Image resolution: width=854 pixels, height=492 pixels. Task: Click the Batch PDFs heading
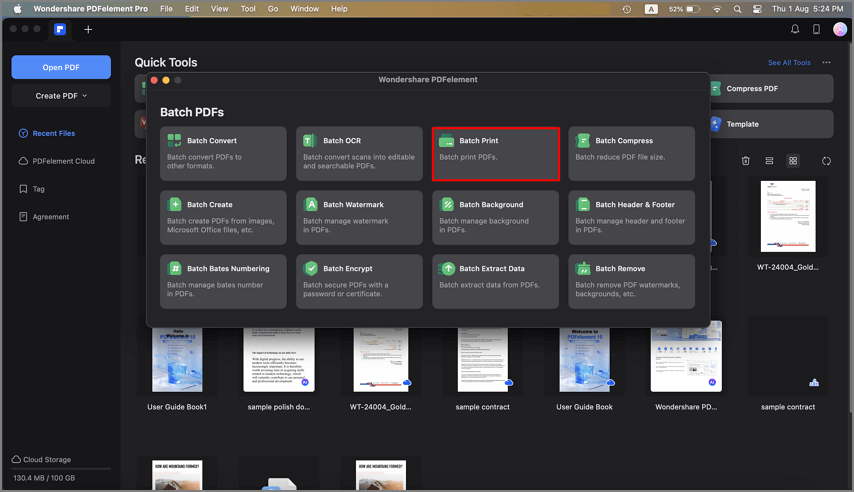[x=192, y=112]
